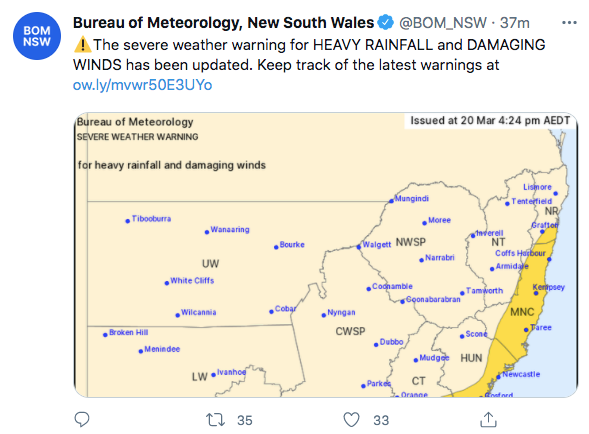The width and height of the screenshot is (589, 434).
Task: Open Bureau of Meteorology, New South Wales profile
Action: point(224,23)
